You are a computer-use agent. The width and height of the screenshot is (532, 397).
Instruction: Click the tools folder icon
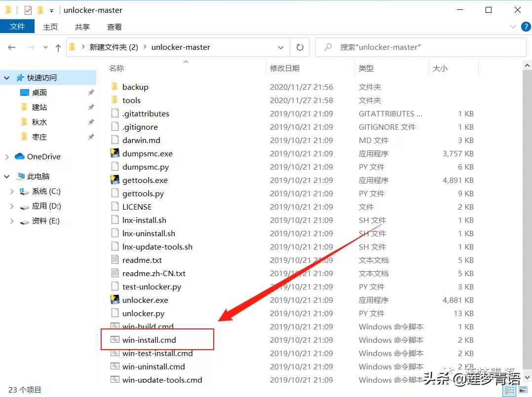pyautogui.click(x=114, y=100)
